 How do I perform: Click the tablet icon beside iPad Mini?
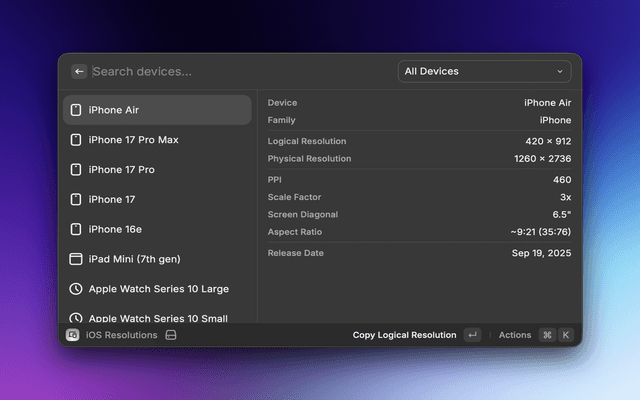click(75, 259)
